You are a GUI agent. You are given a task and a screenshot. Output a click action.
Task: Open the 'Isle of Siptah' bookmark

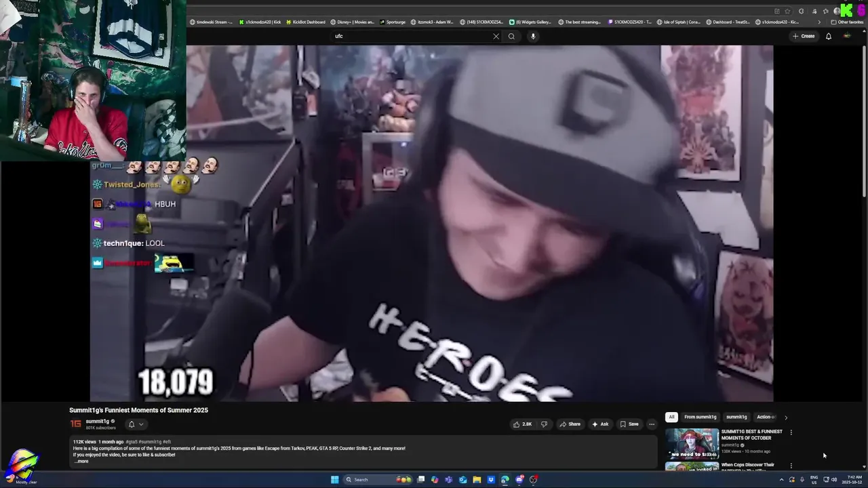(679, 22)
